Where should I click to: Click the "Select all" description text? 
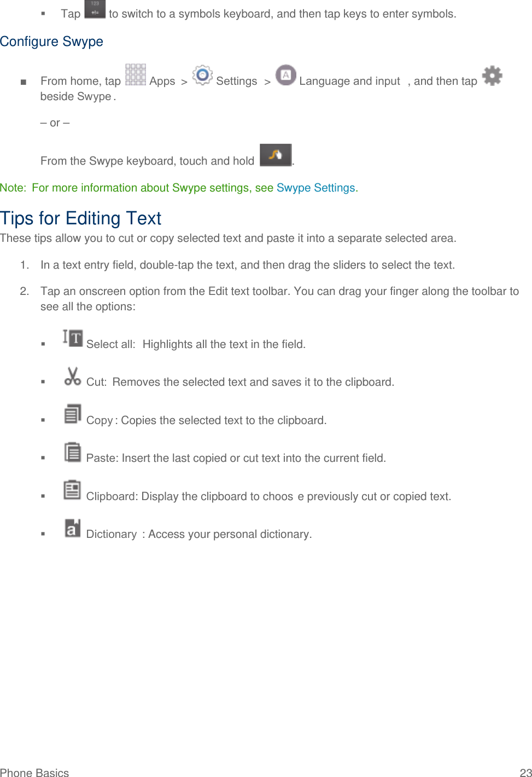pos(224,344)
